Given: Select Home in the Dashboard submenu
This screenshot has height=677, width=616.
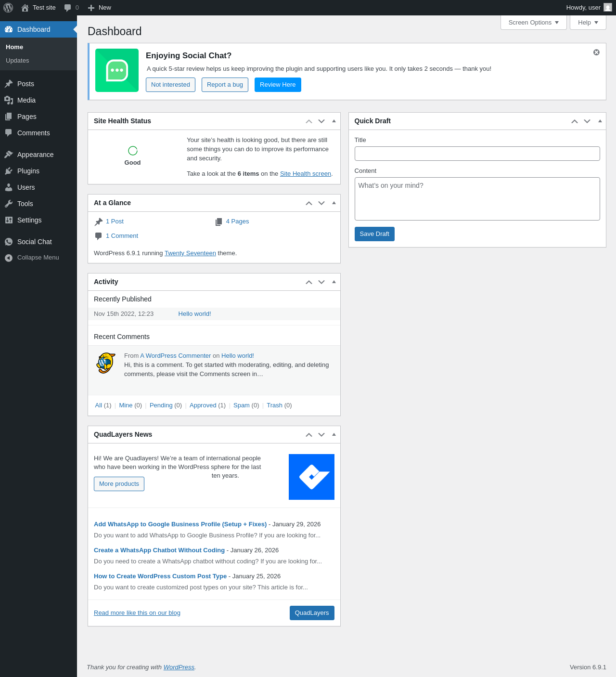Looking at the screenshot, I should tap(14, 47).
